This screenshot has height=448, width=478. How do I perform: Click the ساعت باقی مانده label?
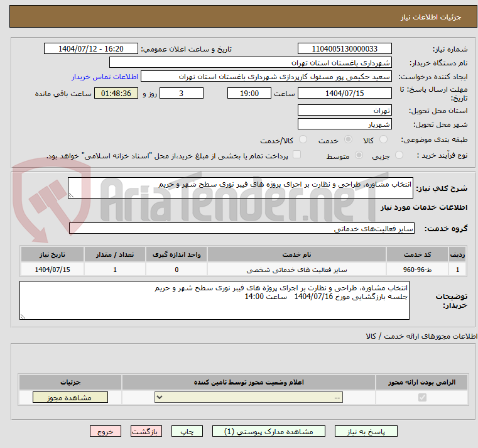63,94
